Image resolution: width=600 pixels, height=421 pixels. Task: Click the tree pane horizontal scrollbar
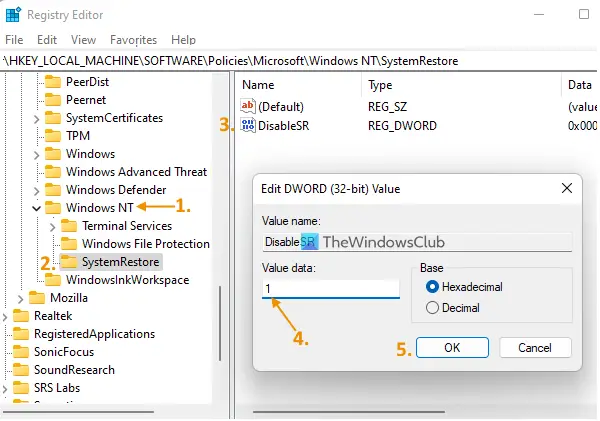point(78,412)
